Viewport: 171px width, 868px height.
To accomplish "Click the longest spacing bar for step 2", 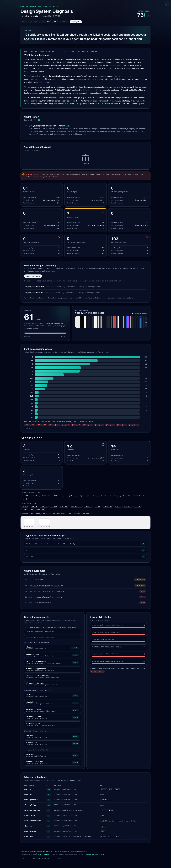I will 87,357.
